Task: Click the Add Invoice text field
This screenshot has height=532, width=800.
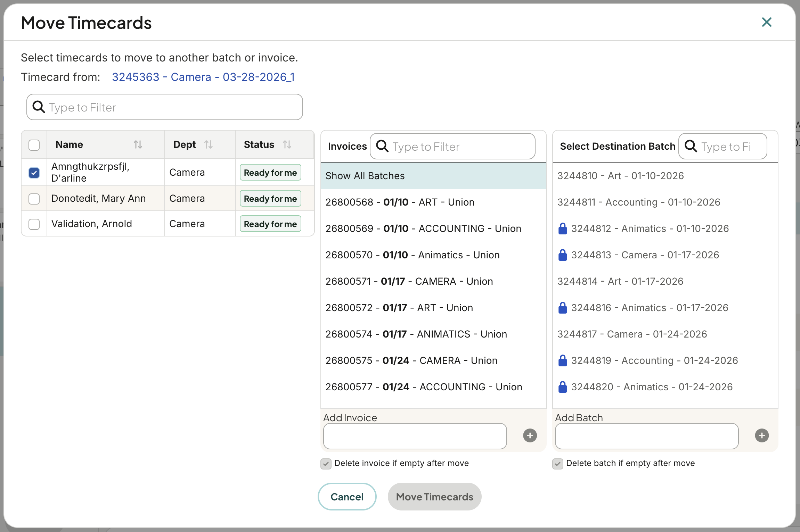Action: click(415, 436)
